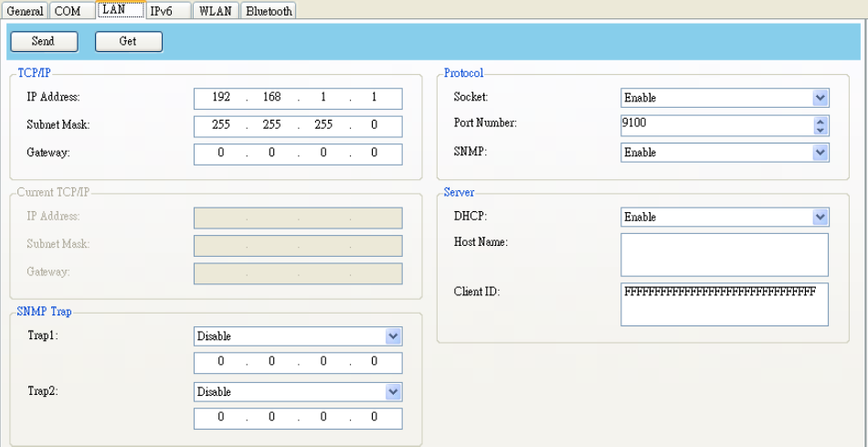The width and height of the screenshot is (868, 447).
Task: Open the IPv6 settings tab
Action: (169, 11)
